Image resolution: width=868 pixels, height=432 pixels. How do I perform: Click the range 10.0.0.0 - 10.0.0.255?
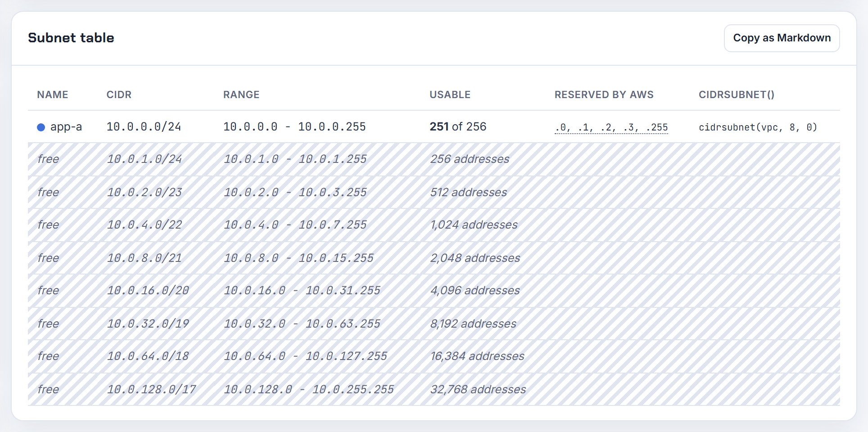pyautogui.click(x=294, y=127)
